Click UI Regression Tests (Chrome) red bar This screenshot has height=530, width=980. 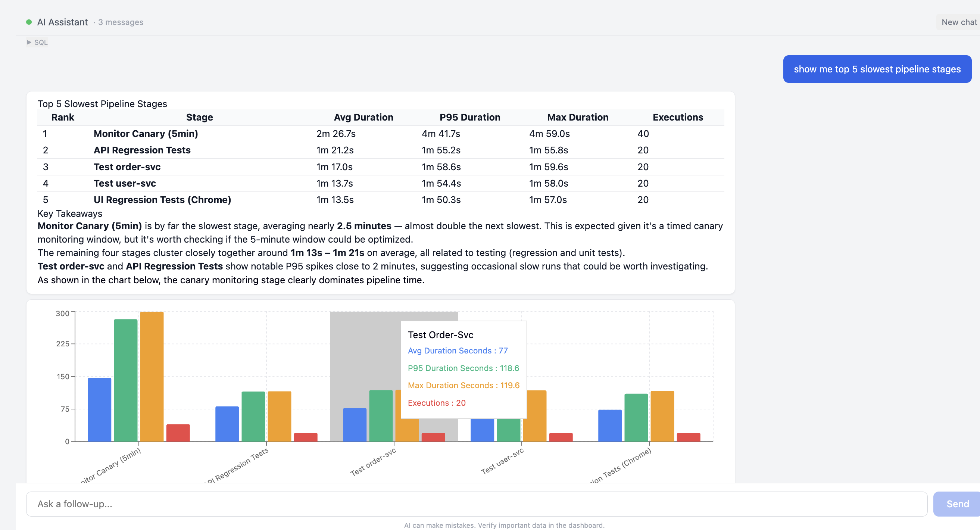[x=688, y=437]
